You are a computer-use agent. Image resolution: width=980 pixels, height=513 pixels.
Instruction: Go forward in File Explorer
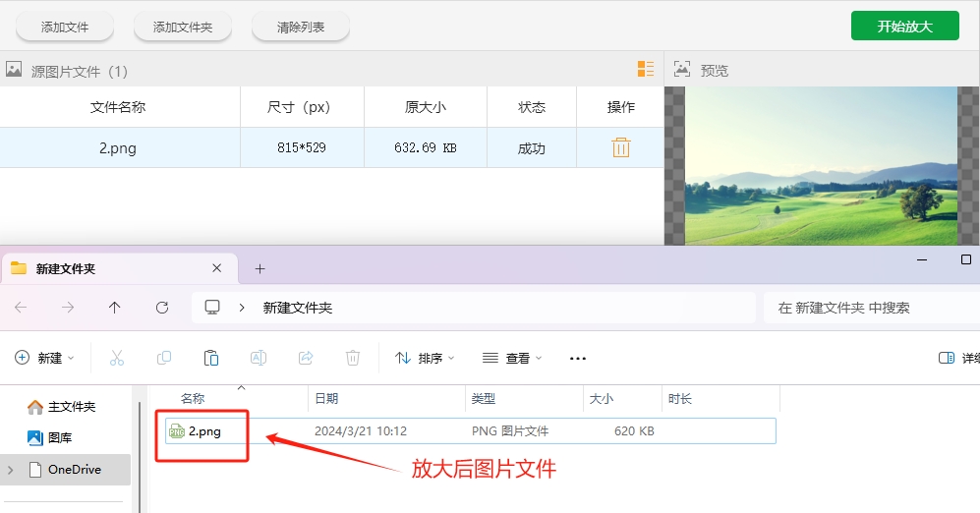(68, 308)
